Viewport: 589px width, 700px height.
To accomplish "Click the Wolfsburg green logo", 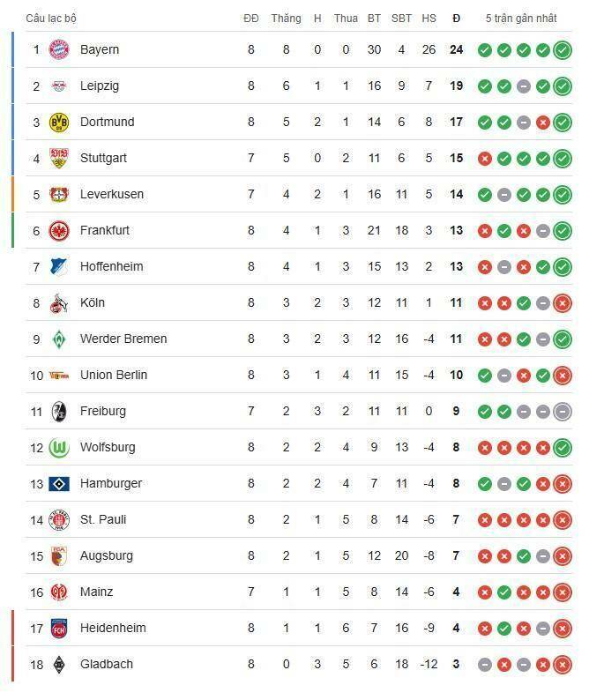I will [59, 447].
